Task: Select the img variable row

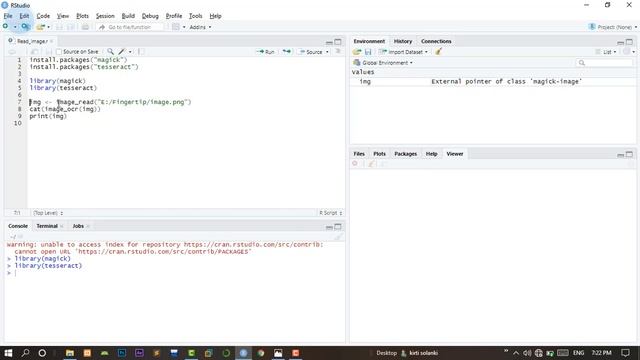Action: [493, 82]
